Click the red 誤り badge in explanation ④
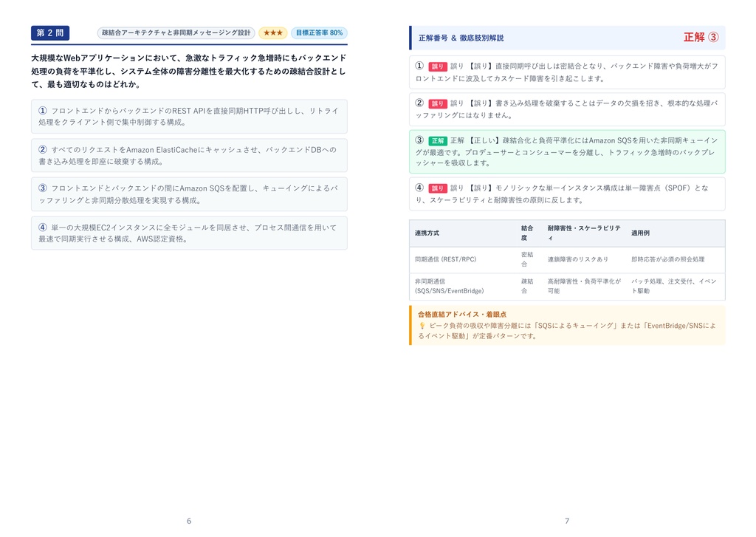The image size is (756, 537). [437, 188]
